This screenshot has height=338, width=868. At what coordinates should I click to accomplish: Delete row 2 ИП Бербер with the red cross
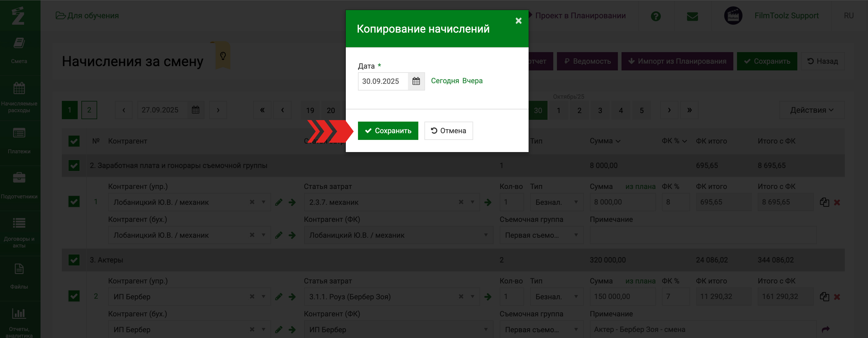pos(837,297)
